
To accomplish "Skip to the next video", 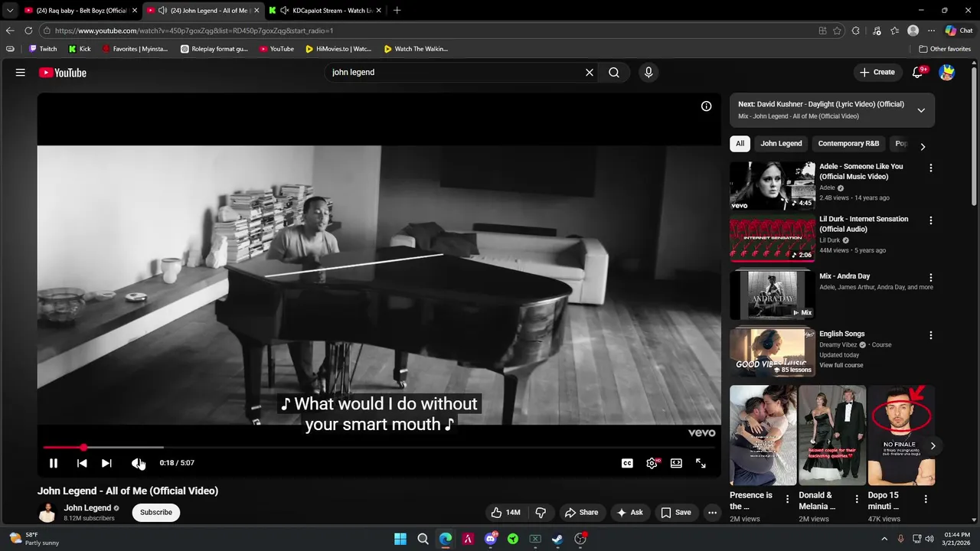I will (x=106, y=463).
